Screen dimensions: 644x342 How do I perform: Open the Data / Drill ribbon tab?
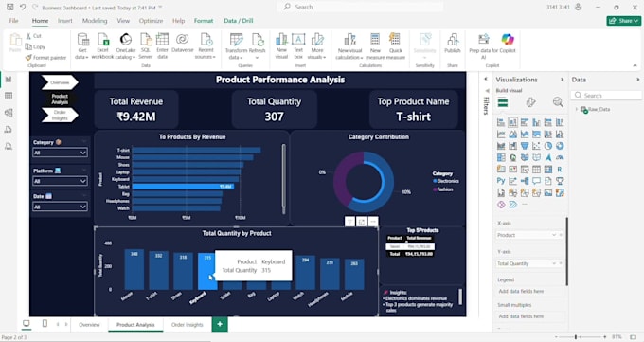coord(239,21)
